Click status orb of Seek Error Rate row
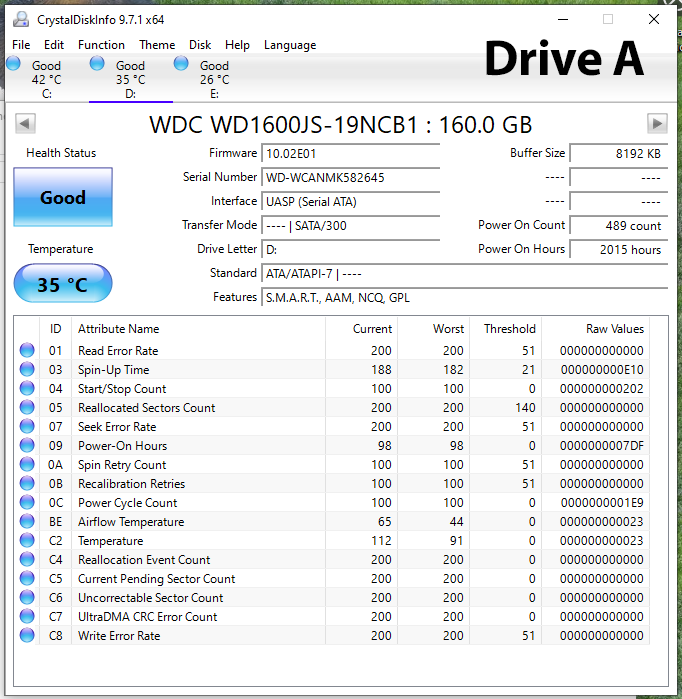Image resolution: width=682 pixels, height=699 pixels. (x=27, y=427)
